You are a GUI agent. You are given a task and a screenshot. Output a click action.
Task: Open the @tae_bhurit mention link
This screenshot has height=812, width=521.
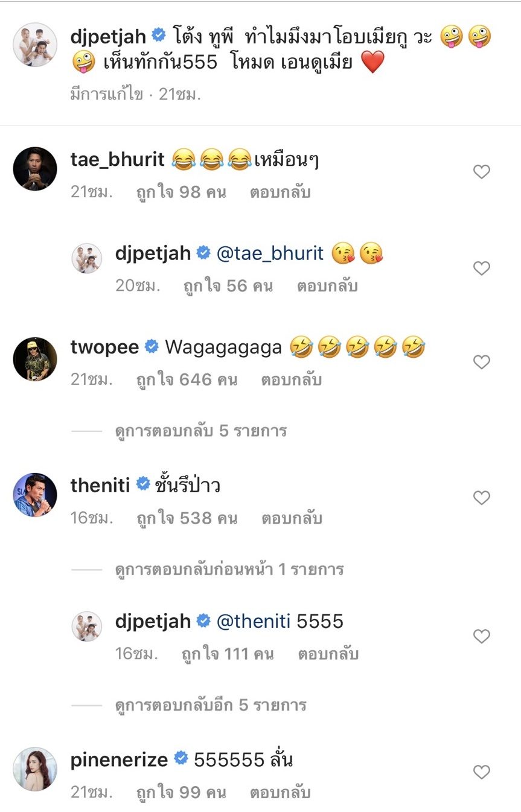270,253
